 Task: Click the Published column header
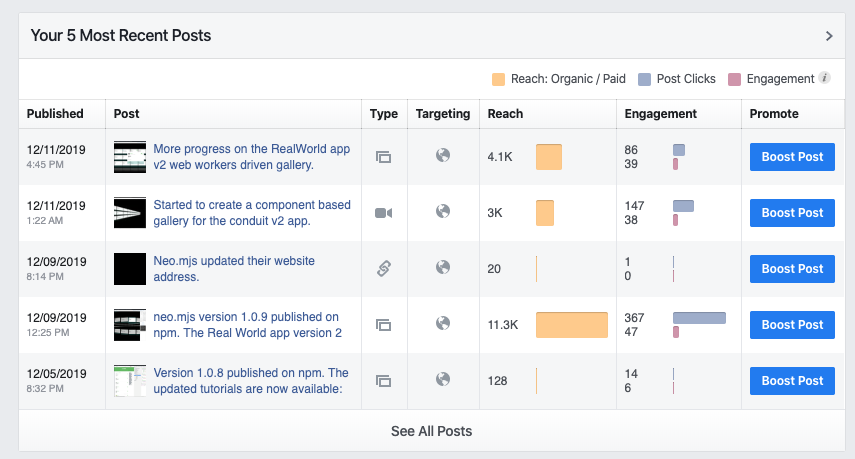point(55,114)
